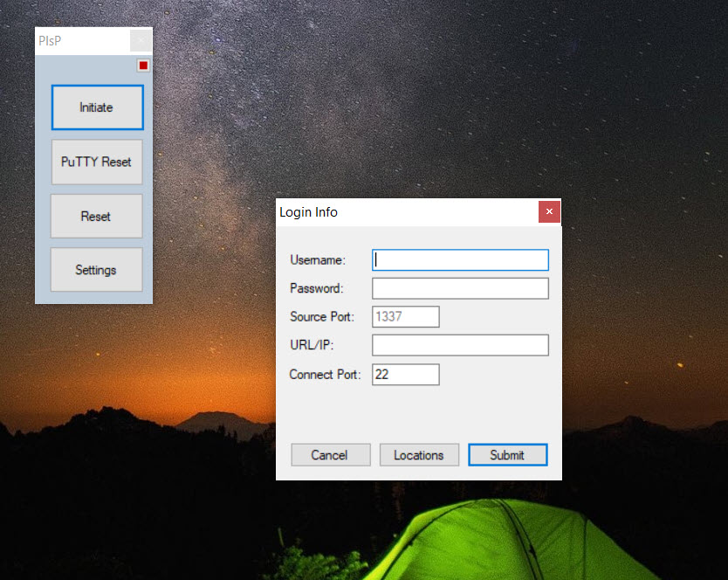Click the Initiate button in PIsP

pyautogui.click(x=97, y=107)
